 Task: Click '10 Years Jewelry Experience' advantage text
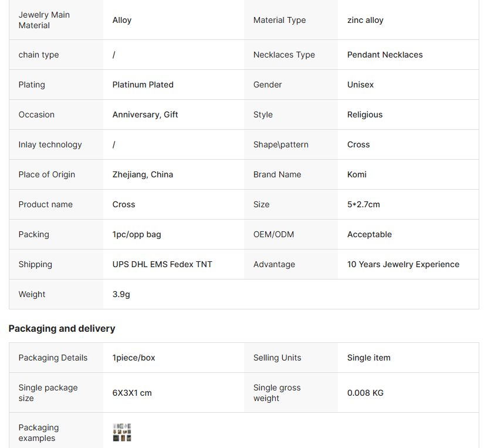point(403,264)
